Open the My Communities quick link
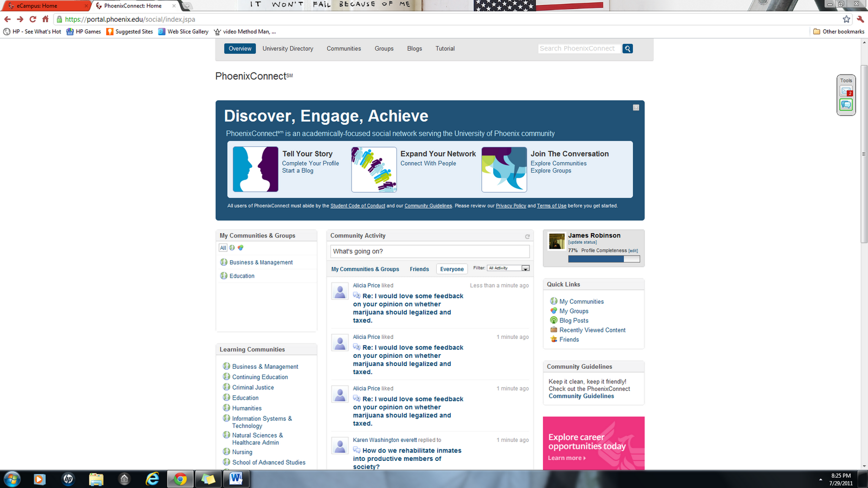 coord(582,301)
